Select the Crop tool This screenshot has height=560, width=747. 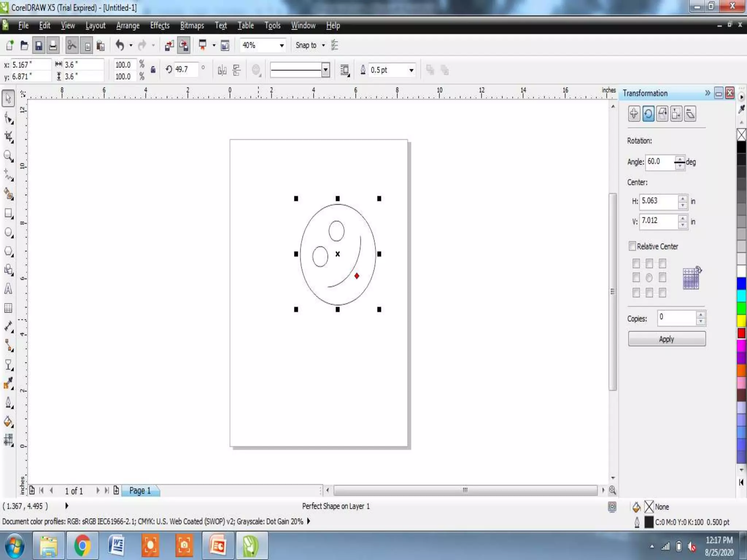(x=8, y=137)
